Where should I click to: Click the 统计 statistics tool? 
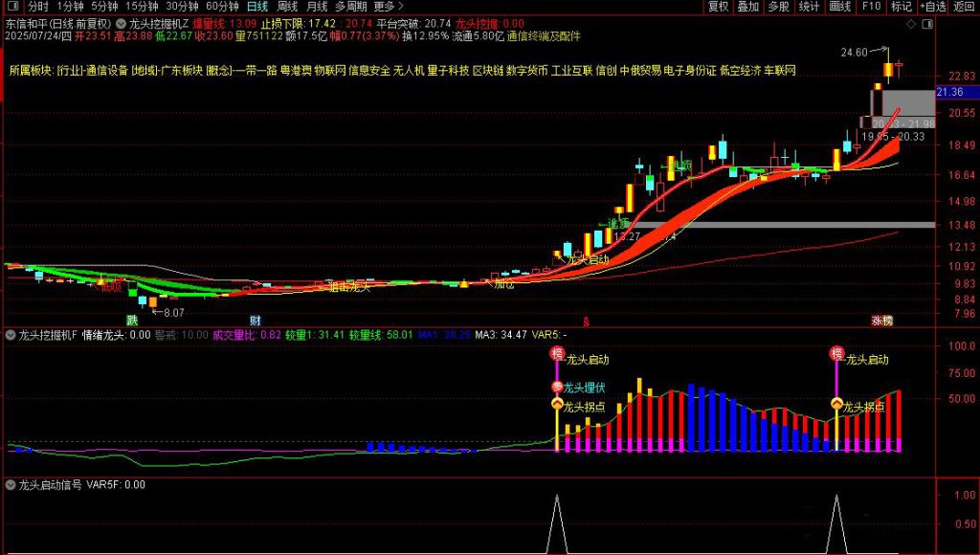click(809, 7)
